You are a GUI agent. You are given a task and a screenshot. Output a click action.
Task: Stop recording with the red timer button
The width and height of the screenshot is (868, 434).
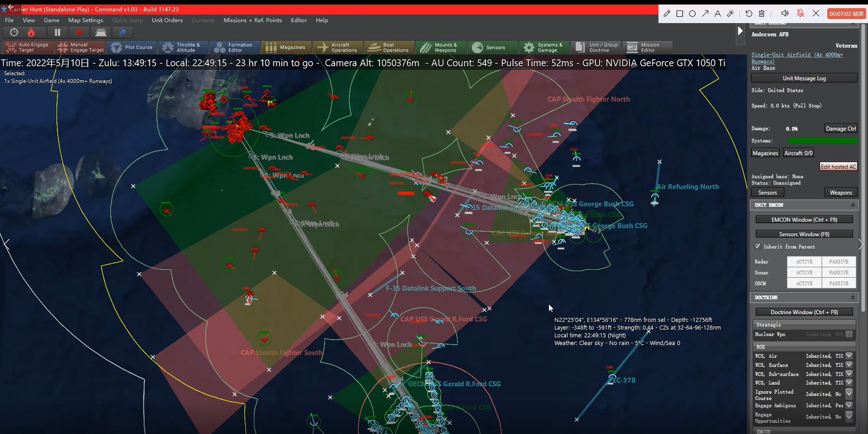[x=846, y=14]
